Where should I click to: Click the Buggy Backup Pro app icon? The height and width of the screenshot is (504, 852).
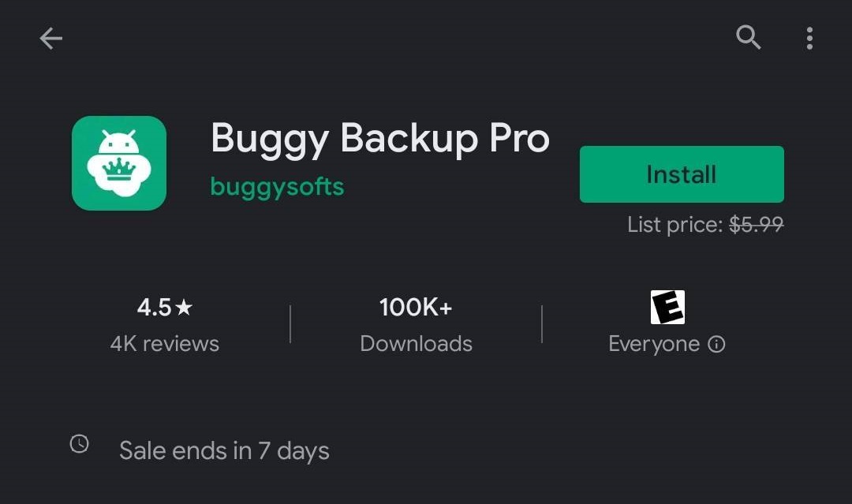119,163
